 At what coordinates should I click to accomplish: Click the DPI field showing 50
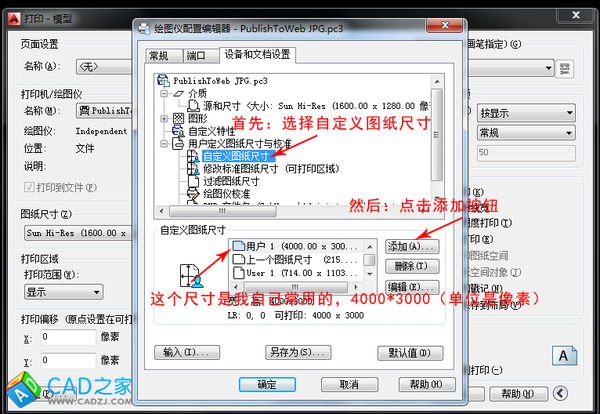526,153
